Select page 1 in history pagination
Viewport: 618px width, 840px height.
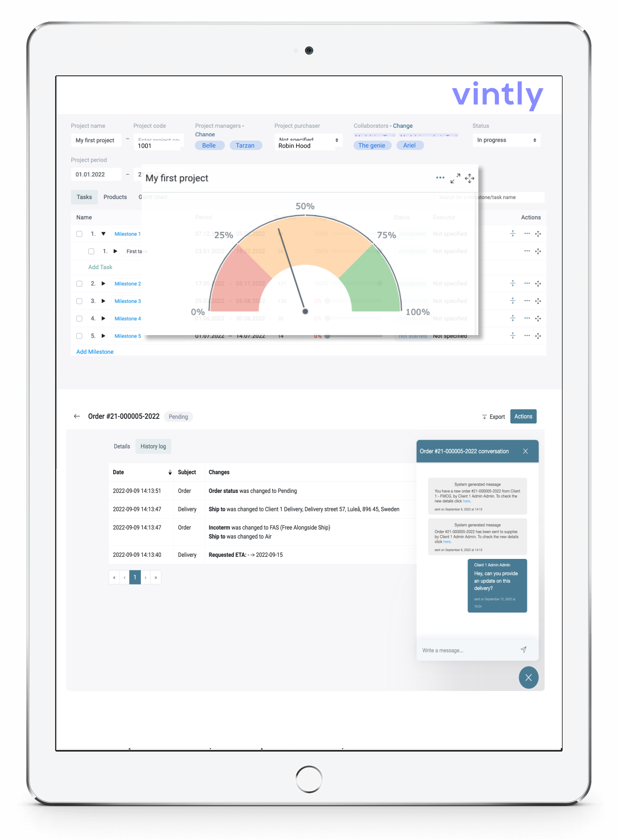click(135, 577)
